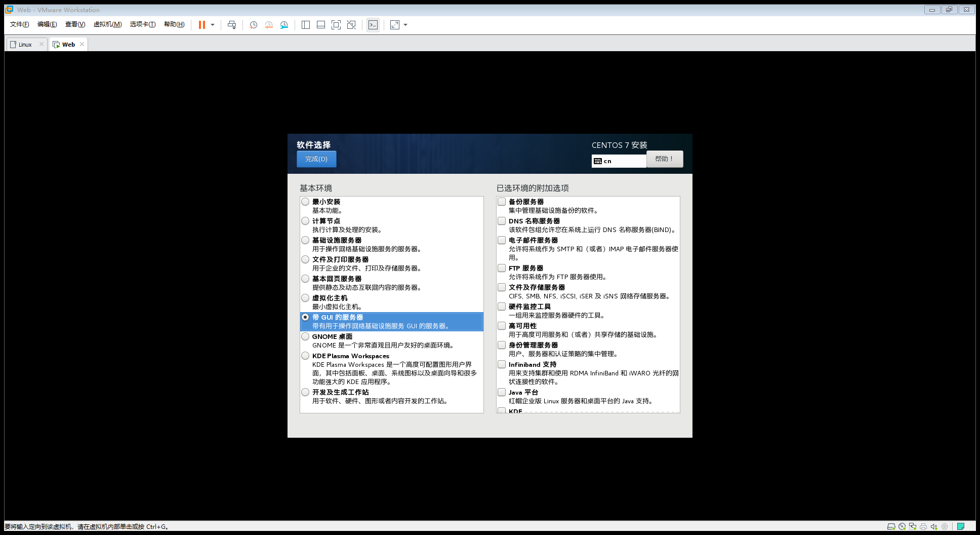The image size is (980, 535).
Task: Check the FTP 服务器 add-on
Action: coord(502,268)
